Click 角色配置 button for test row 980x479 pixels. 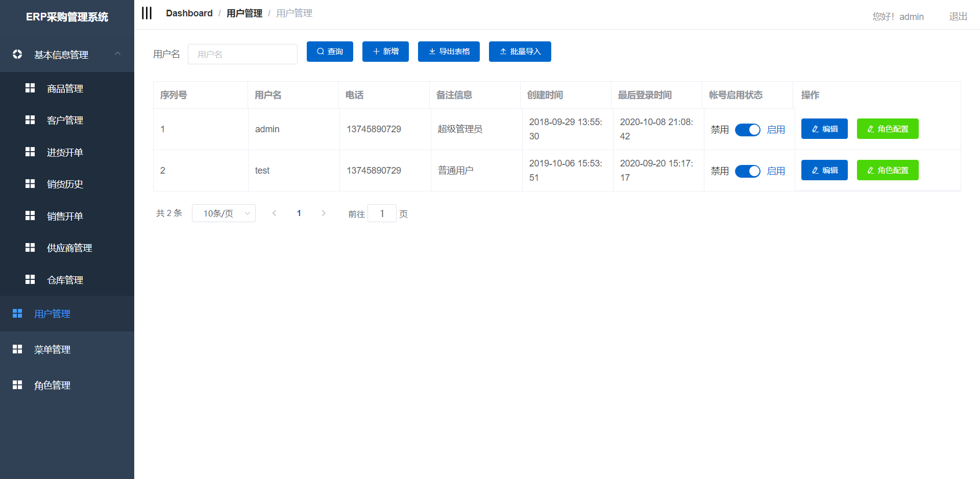pos(888,170)
